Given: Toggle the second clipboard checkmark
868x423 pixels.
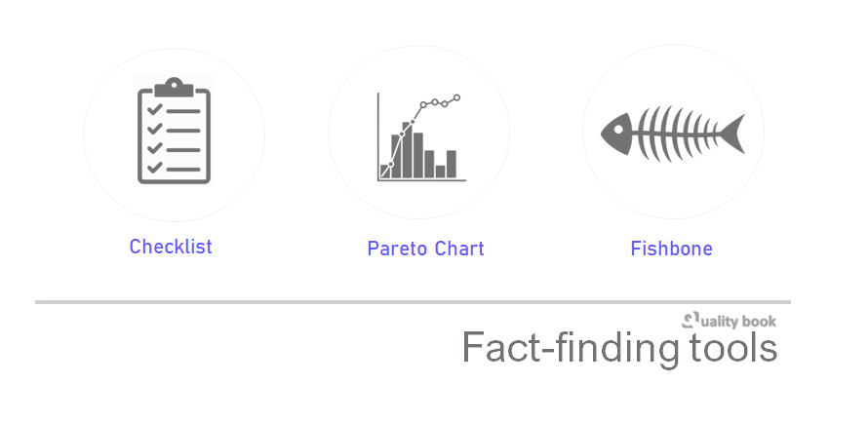Looking at the screenshot, I should [153, 129].
